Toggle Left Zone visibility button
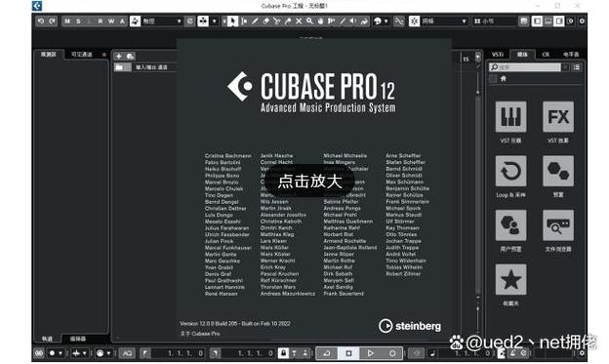The width and height of the screenshot is (609, 364). point(537,20)
